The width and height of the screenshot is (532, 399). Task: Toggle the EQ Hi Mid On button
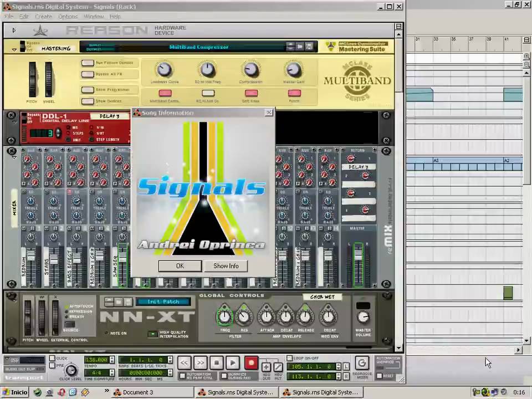click(208, 93)
